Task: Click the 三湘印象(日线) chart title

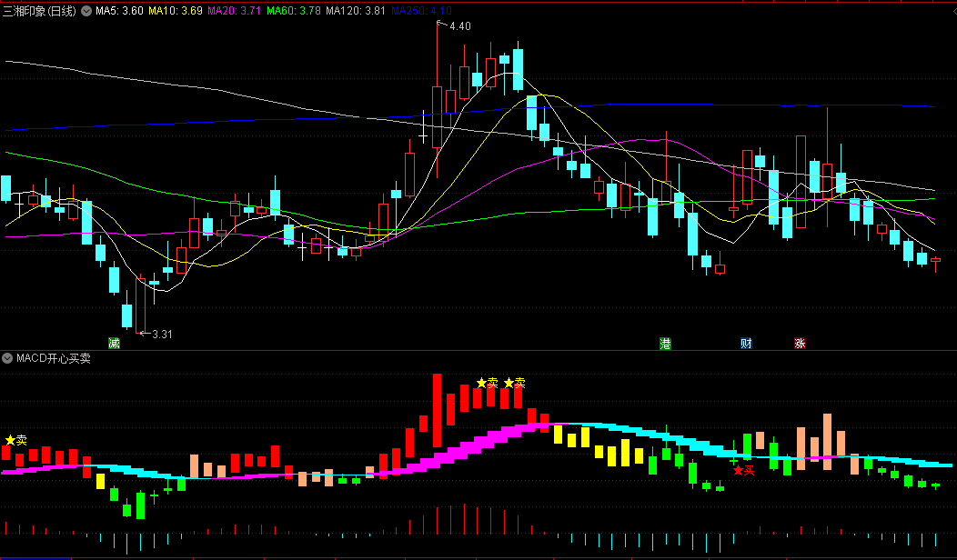Action: click(x=40, y=11)
